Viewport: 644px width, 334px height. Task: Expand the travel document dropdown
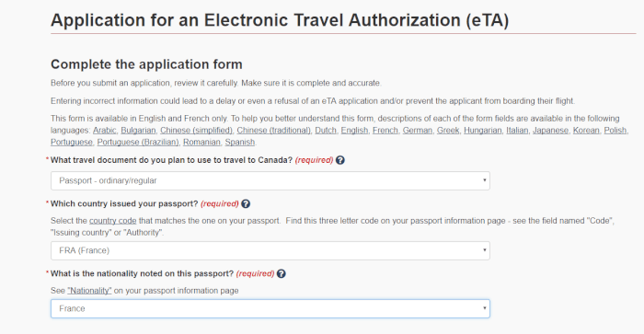click(270, 180)
